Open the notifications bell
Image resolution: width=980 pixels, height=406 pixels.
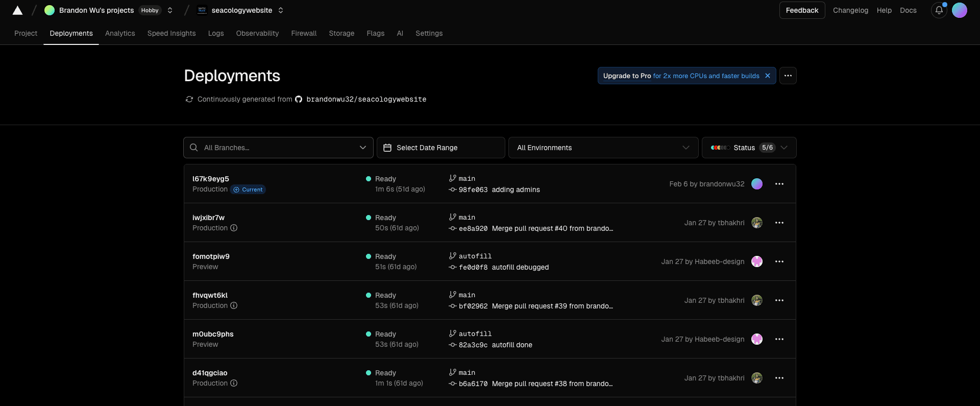click(939, 10)
